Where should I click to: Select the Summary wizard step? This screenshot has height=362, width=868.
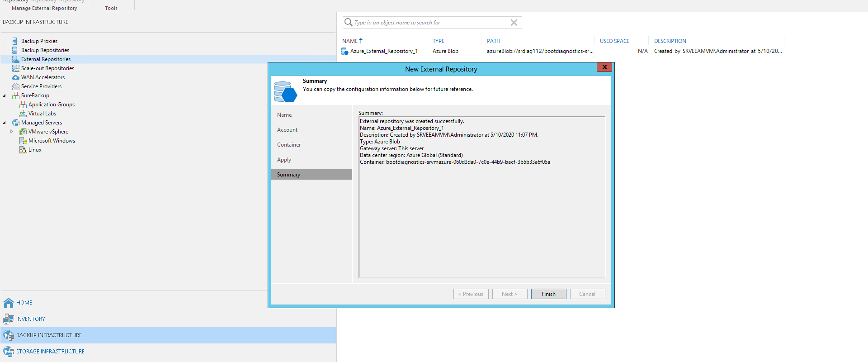pyautogui.click(x=311, y=175)
